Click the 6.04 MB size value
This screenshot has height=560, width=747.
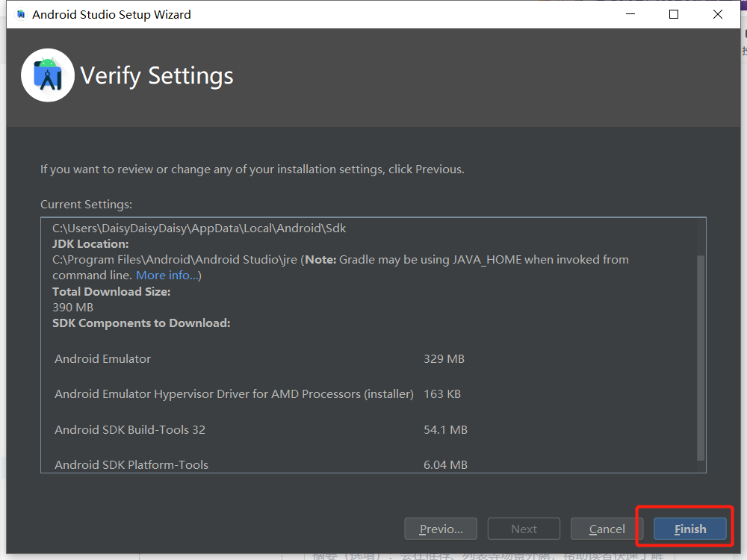(x=445, y=464)
